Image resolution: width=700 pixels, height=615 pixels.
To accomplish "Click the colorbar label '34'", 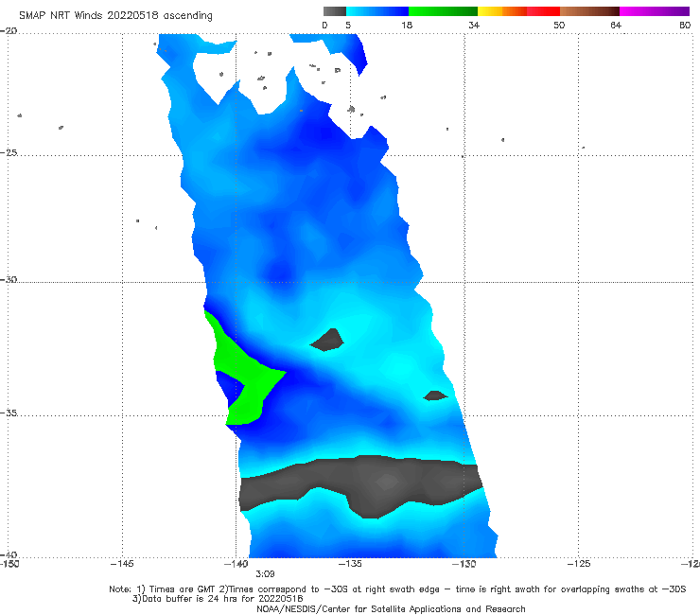I will [x=474, y=25].
